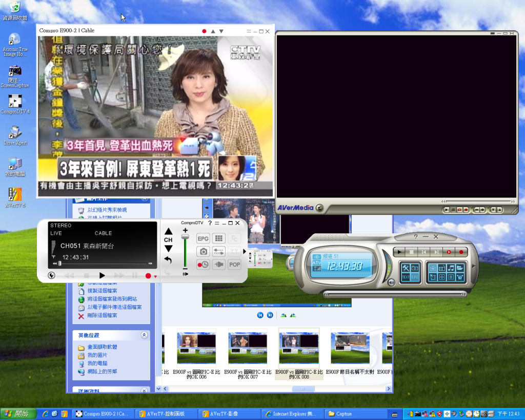
Task: Click the ComproDTV timeshift progress bar
Action: coord(102,264)
